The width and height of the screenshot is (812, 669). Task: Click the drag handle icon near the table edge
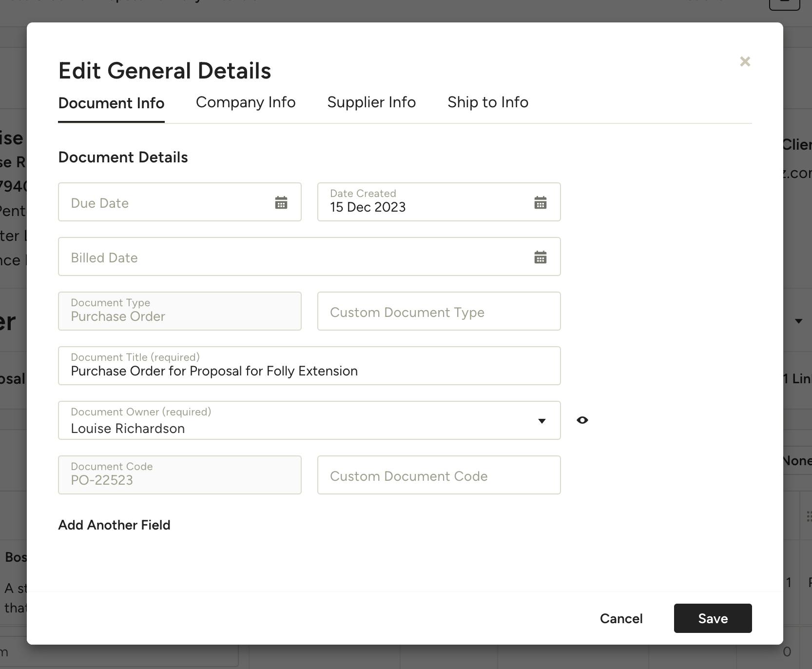(x=808, y=515)
